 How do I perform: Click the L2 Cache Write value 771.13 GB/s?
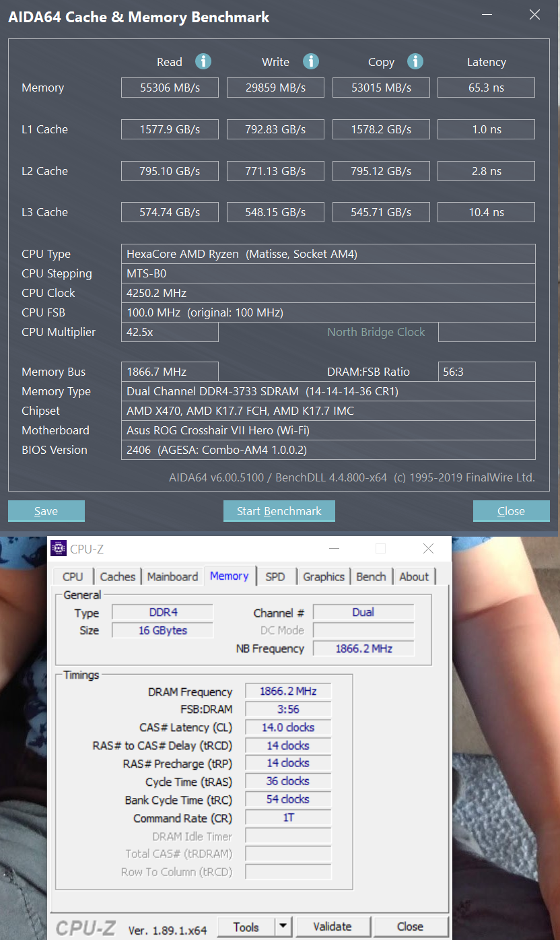coord(275,171)
